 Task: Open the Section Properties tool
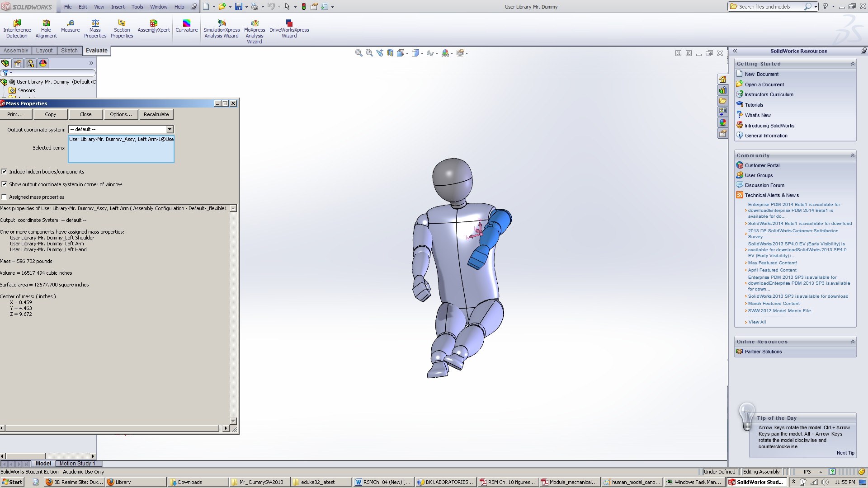point(122,29)
